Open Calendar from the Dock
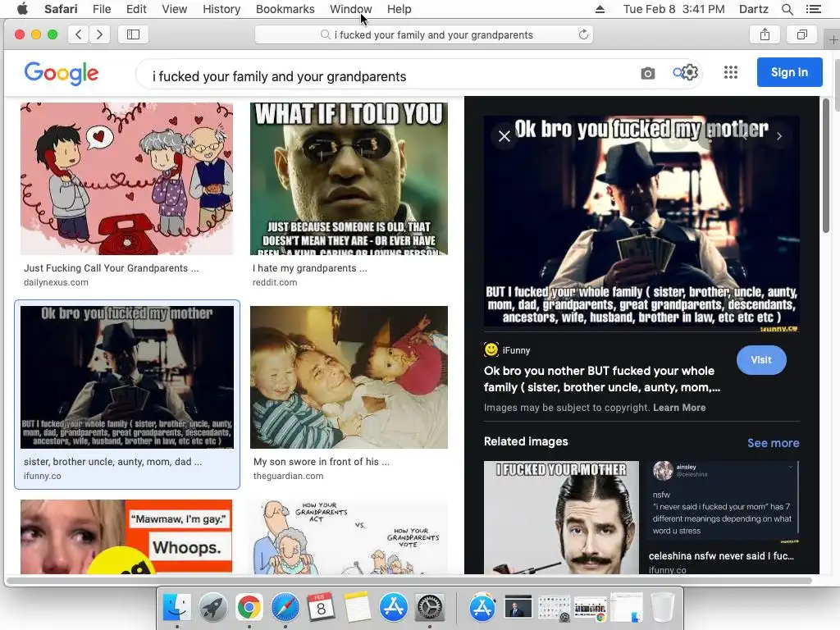The width and height of the screenshot is (840, 630). click(x=321, y=608)
